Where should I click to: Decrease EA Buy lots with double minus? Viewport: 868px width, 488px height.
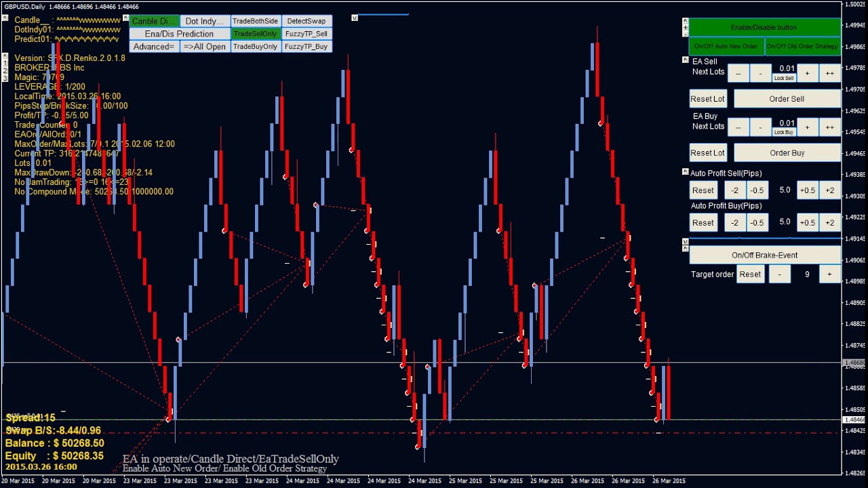tap(738, 127)
